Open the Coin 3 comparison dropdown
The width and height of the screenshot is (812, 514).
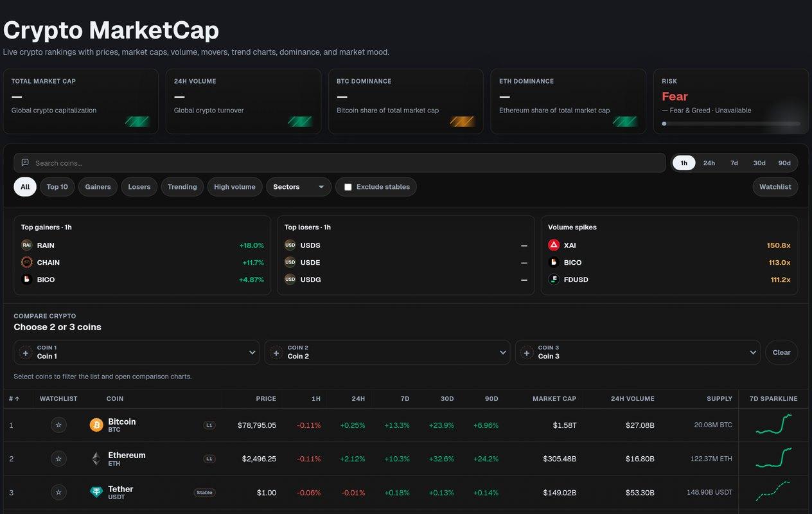click(638, 352)
